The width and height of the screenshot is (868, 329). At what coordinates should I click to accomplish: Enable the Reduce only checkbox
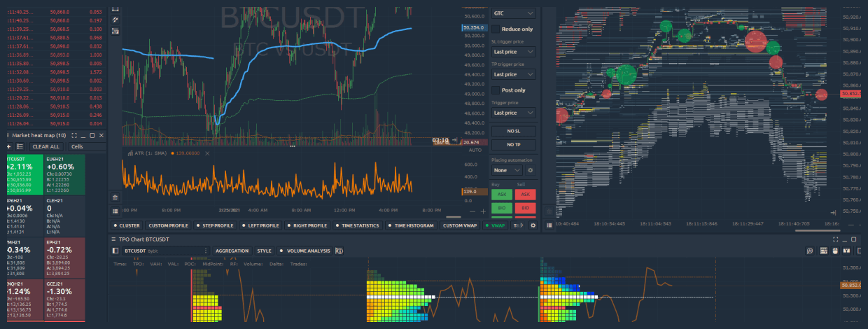[x=496, y=29]
